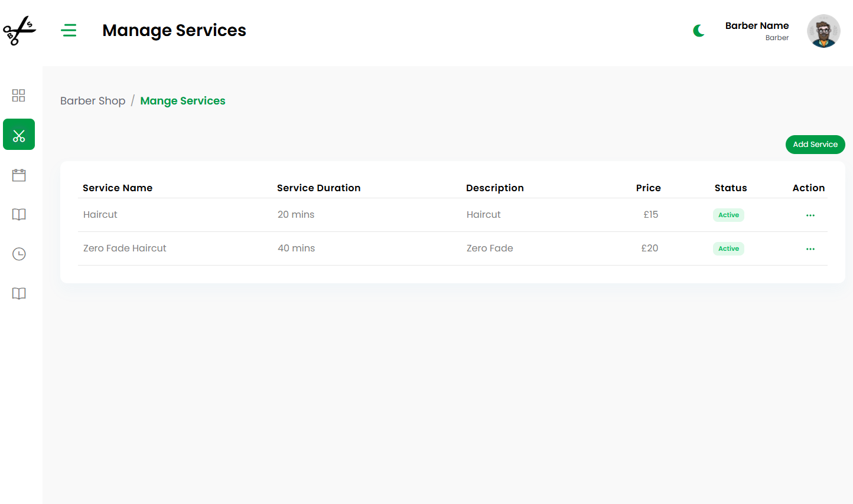Screen dimensions: 853x504
Task: Click the first open book icon in sidebar
Action: (19, 215)
